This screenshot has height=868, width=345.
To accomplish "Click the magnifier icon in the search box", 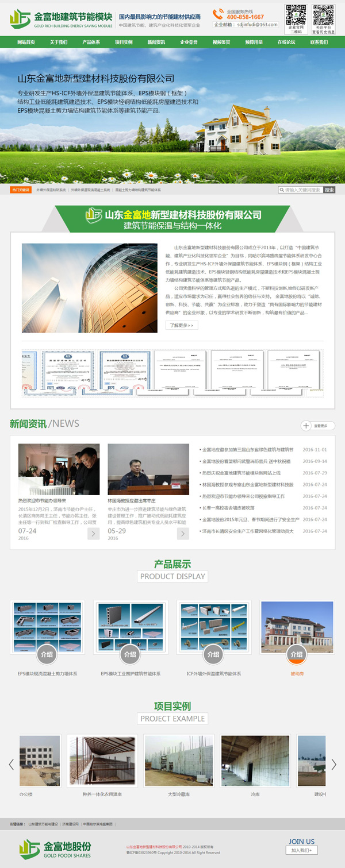I will (x=282, y=190).
